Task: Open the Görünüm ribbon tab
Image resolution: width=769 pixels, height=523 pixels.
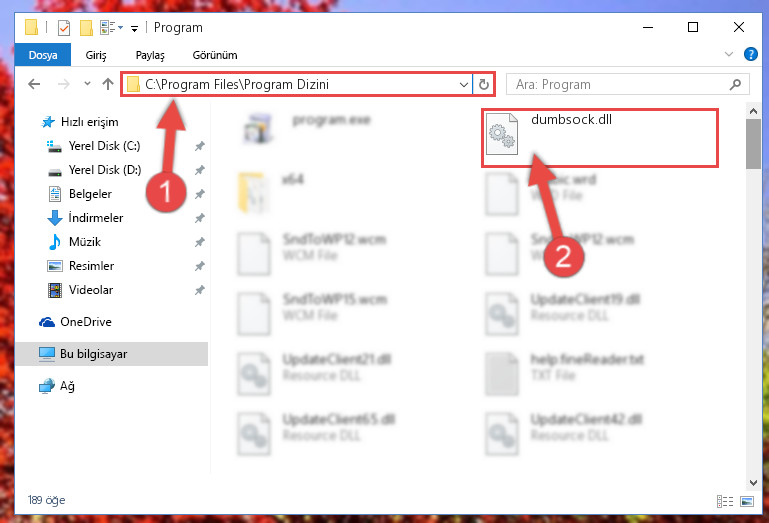Action: click(x=215, y=55)
